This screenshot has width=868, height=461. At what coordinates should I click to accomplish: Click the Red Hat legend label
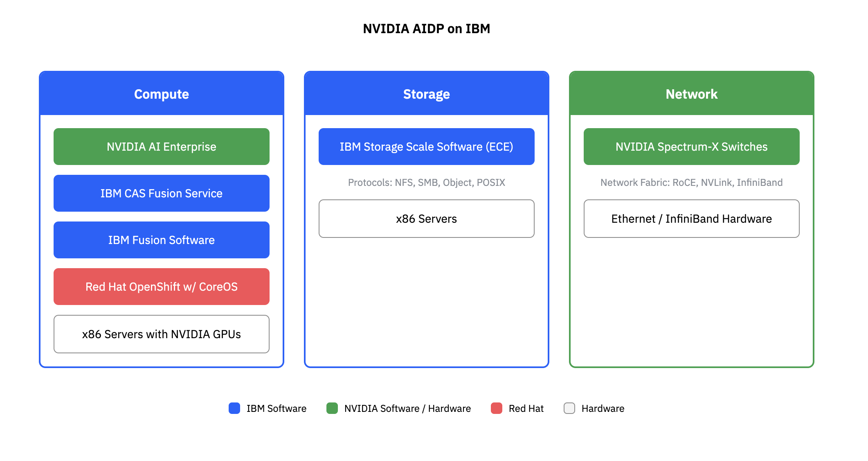[x=526, y=409]
